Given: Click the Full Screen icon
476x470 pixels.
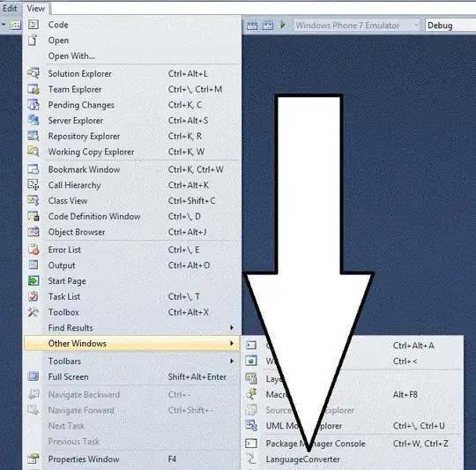Looking at the screenshot, I should [x=33, y=377].
